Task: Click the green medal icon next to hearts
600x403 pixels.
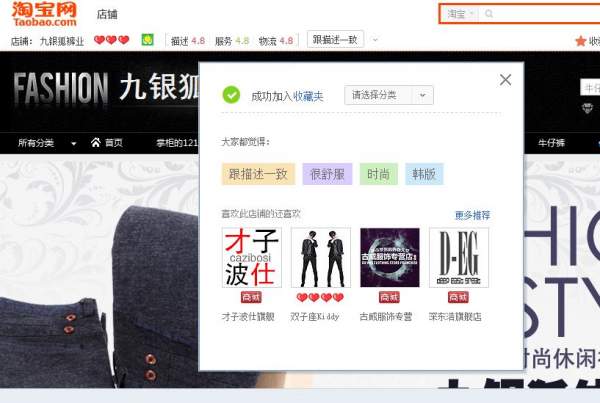Action: [x=148, y=40]
